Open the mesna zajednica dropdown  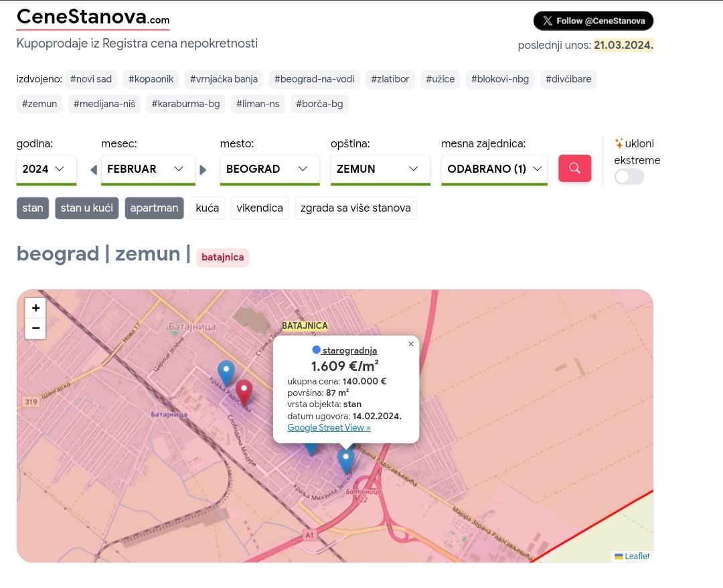[494, 169]
